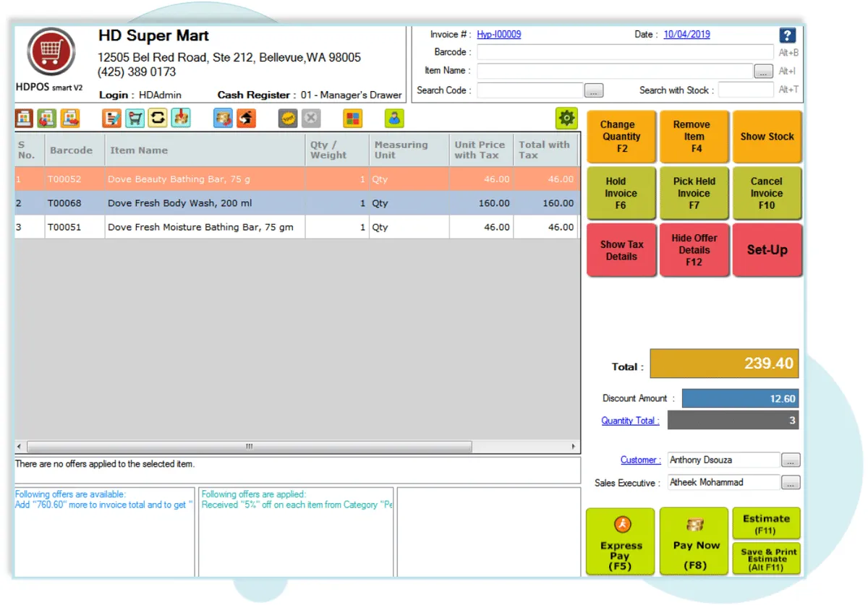Screen dimensions: 868x605
Task: Click the gray icon with yellow tag
Action: click(x=288, y=118)
